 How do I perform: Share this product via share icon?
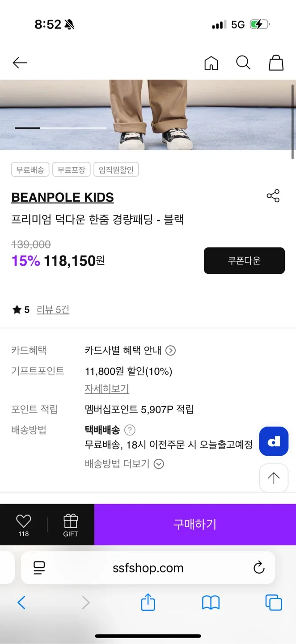pos(273,196)
